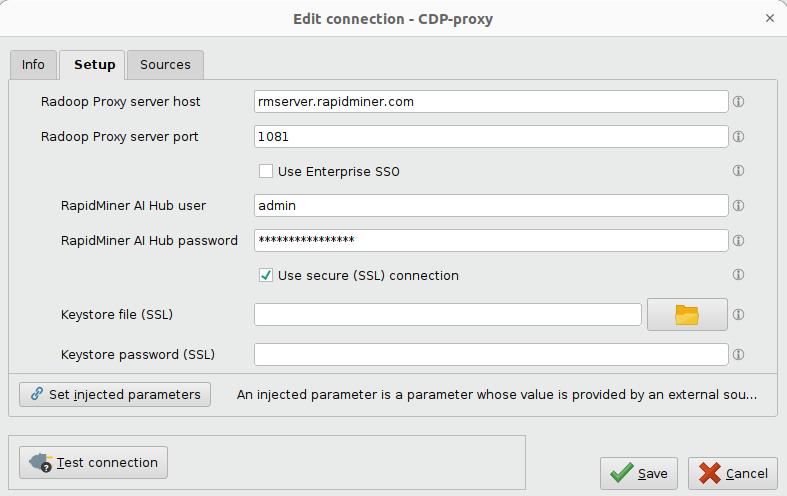Click the Set injected parameters button
Image resolution: width=787 pixels, height=496 pixels.
click(x=115, y=394)
